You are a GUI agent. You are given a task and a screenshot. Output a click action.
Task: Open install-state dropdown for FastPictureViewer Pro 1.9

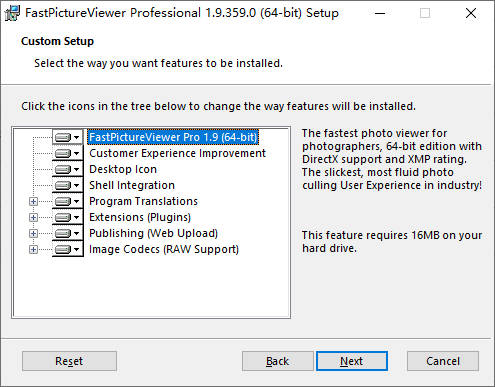(x=68, y=137)
